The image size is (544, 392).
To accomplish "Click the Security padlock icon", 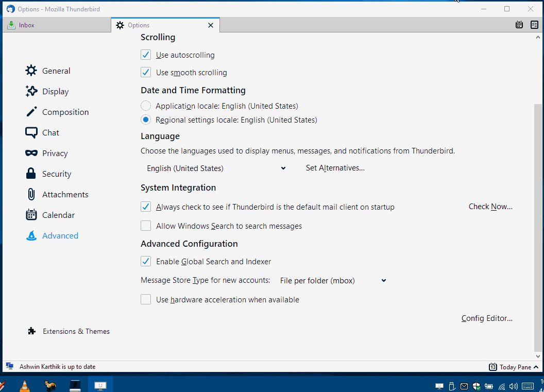I will (x=31, y=174).
